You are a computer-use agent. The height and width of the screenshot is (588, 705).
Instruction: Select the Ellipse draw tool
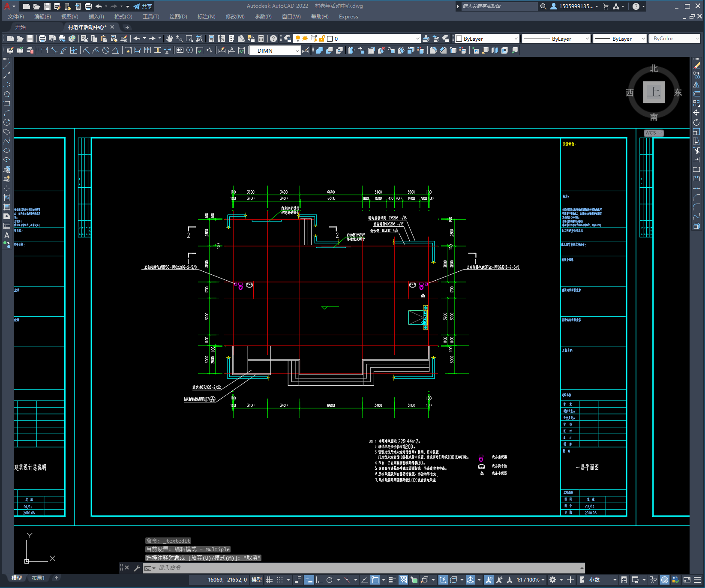[7, 150]
